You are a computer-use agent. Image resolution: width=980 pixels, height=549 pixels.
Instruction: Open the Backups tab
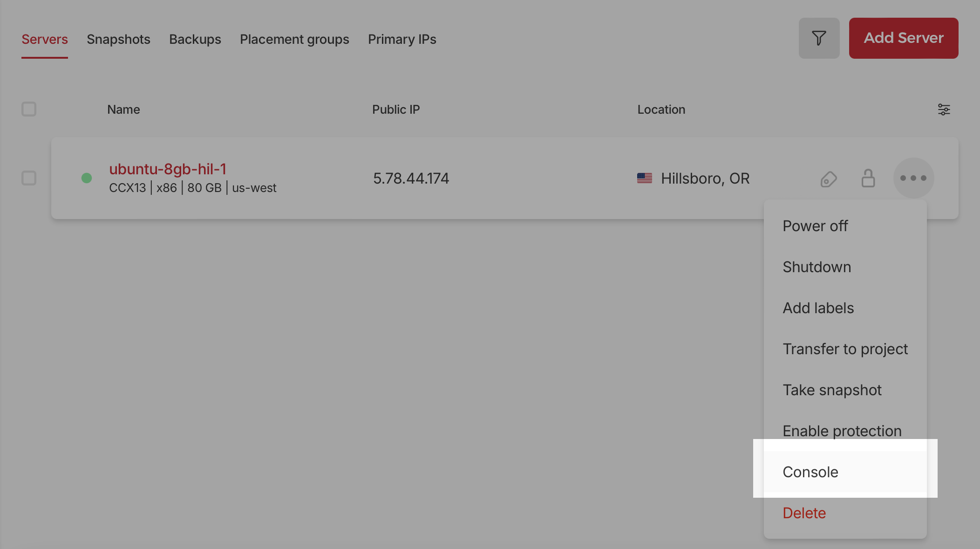195,39
